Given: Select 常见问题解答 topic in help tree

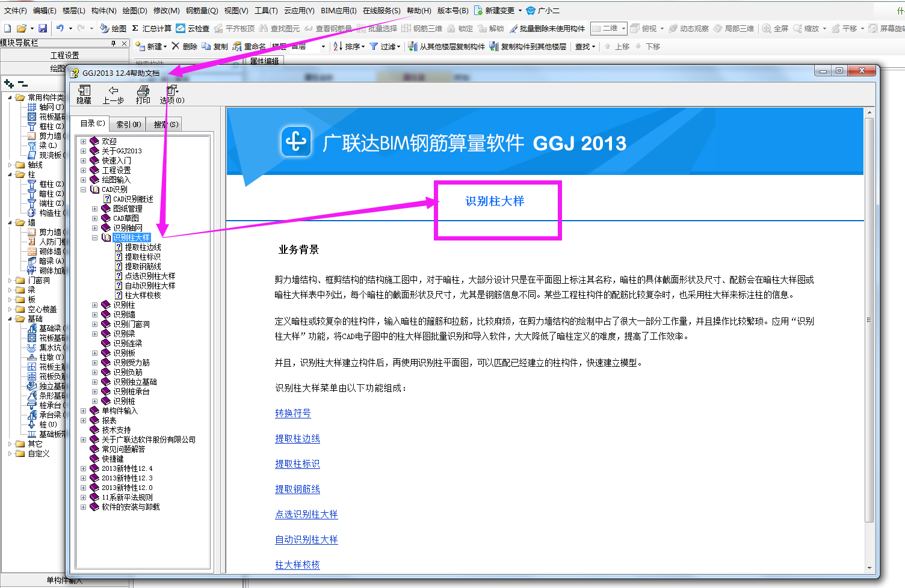Looking at the screenshot, I should tap(123, 449).
